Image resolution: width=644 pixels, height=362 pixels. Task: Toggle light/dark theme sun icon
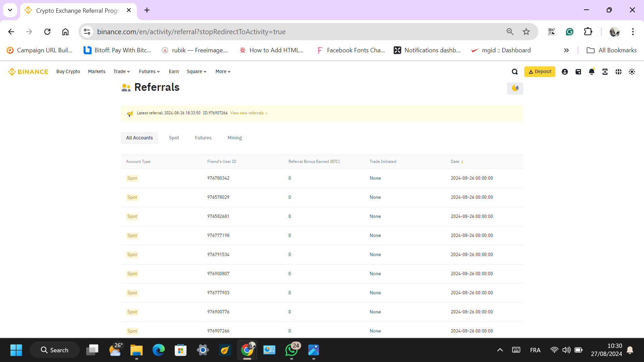(632, 72)
